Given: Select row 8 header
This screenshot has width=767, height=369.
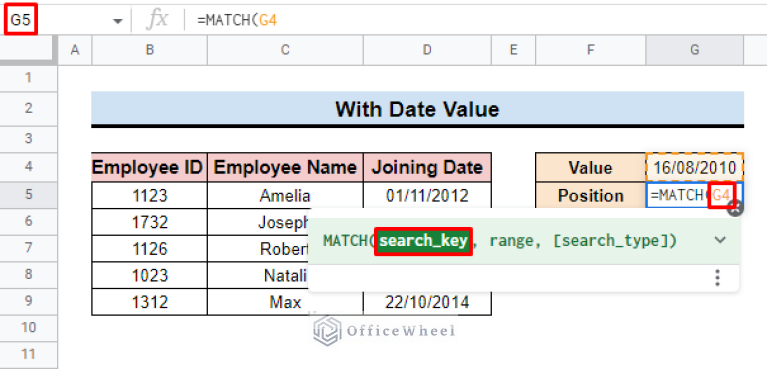Looking at the screenshot, I should (x=29, y=274).
